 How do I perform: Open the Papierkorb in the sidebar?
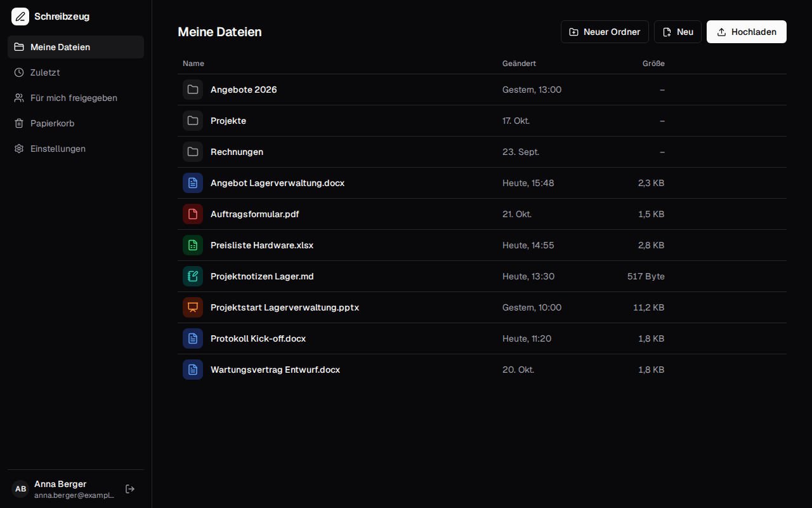75,123
